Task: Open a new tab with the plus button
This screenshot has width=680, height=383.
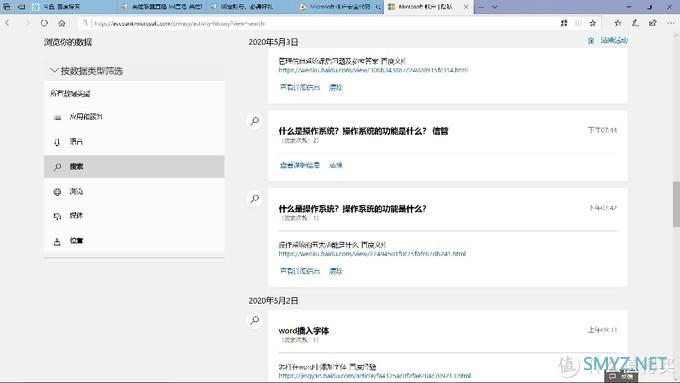Action: 481,7
